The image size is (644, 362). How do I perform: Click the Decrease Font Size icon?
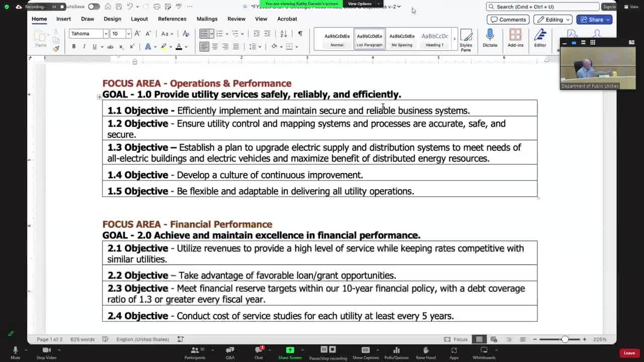(148, 34)
